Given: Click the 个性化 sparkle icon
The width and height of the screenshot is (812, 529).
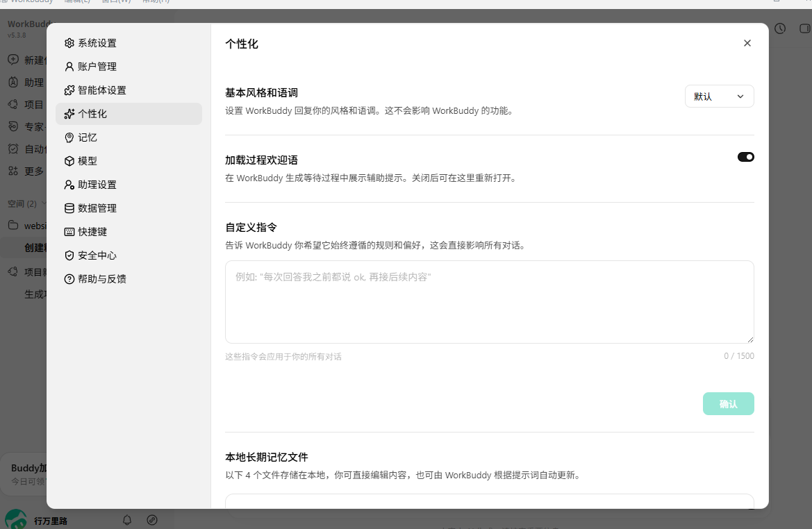Looking at the screenshot, I should coord(69,114).
